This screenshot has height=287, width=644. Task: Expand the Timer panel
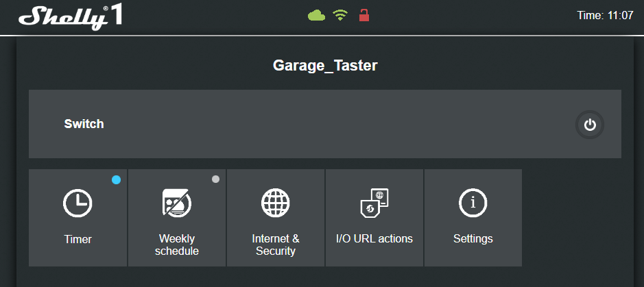coord(77,239)
